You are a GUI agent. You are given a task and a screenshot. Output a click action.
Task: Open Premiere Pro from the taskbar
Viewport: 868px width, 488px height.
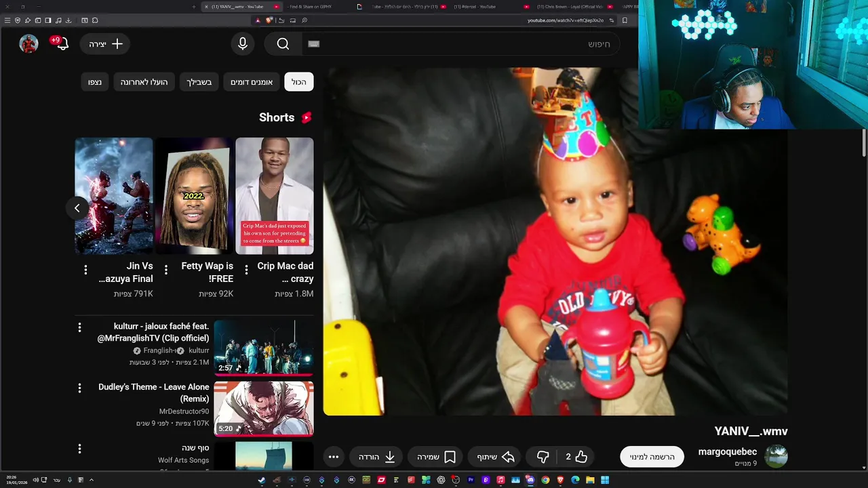tap(471, 480)
